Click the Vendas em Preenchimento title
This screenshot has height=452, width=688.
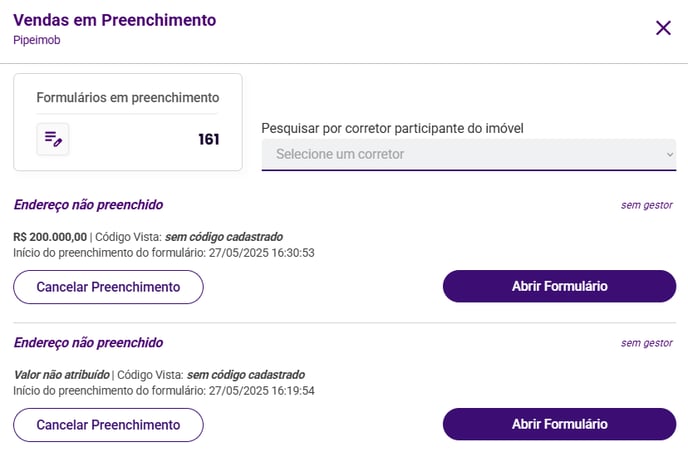tap(115, 20)
